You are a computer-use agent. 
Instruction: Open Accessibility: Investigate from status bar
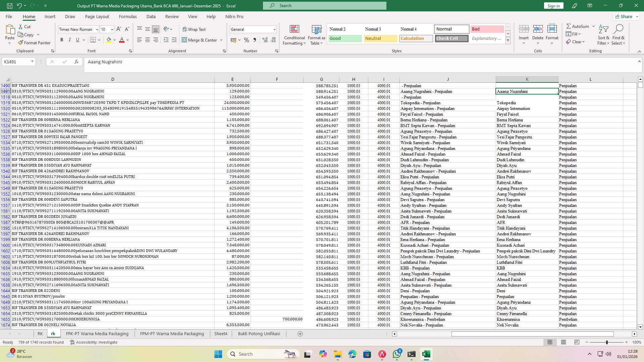click(x=94, y=342)
